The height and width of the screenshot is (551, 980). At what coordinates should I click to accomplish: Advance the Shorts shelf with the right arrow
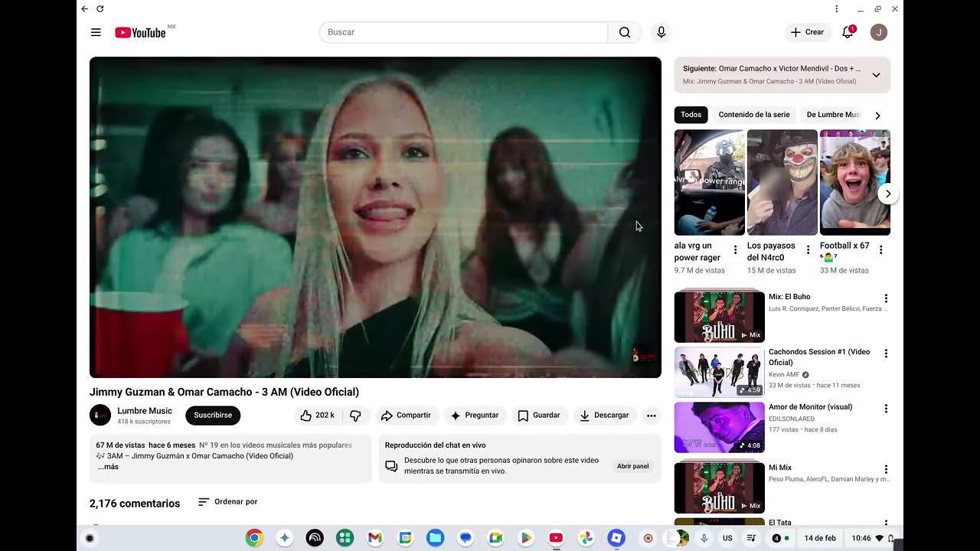pyautogui.click(x=887, y=194)
